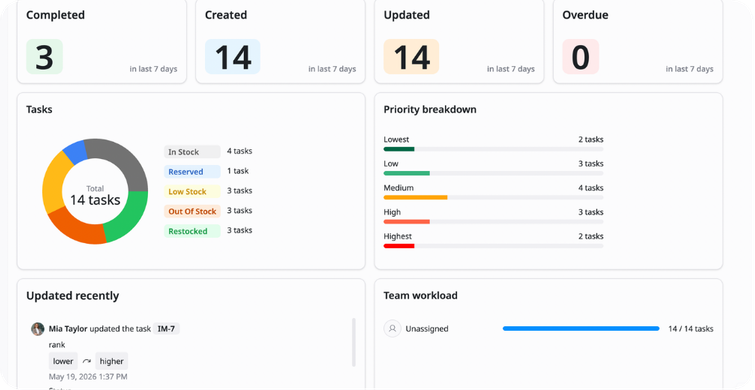Click the Team workload heading
The image size is (755, 390).
pos(420,296)
